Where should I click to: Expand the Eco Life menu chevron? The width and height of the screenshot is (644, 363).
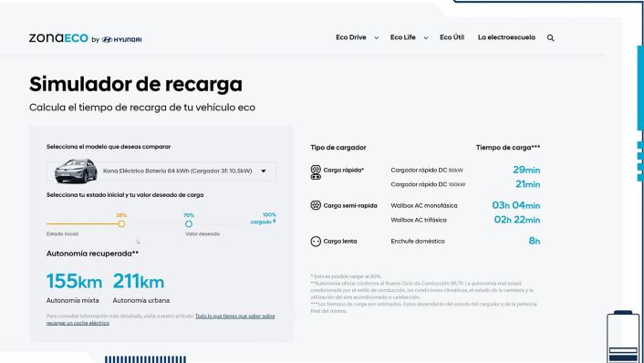[426, 37]
